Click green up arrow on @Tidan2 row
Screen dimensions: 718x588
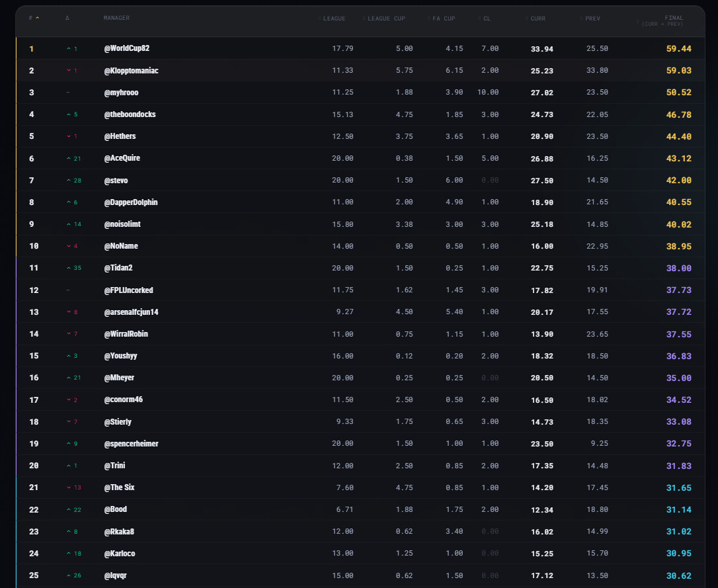[x=69, y=268]
